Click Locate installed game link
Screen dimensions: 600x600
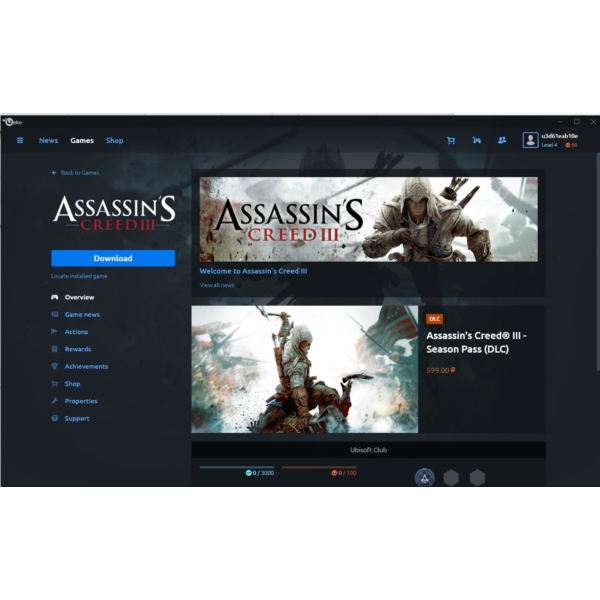coord(79,276)
